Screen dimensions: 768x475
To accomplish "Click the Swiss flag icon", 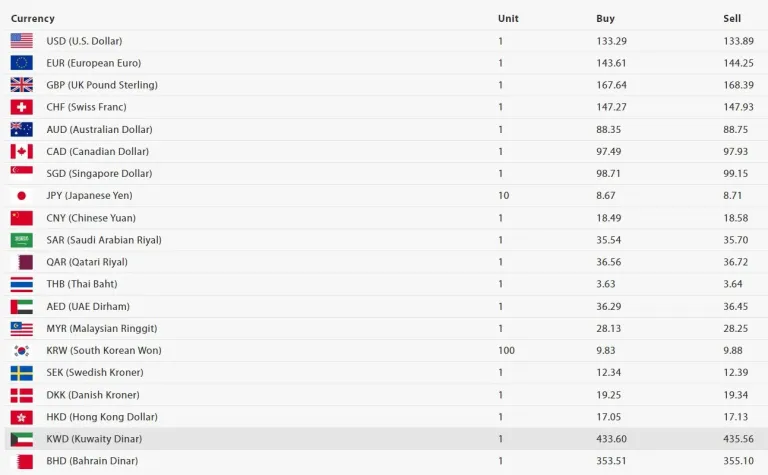I will click(21, 107).
